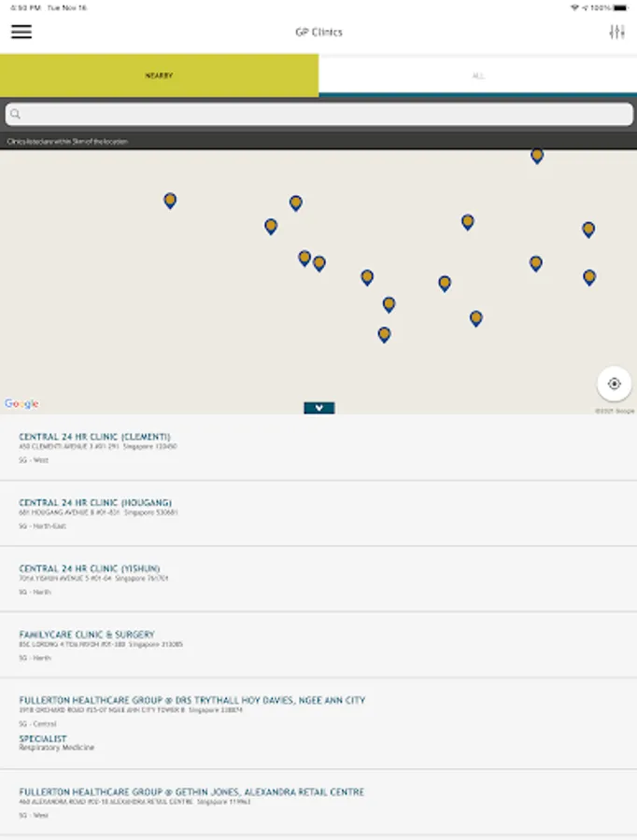
Task: Click the 'Respiratory Medicine' specialty text
Action: click(x=56, y=748)
